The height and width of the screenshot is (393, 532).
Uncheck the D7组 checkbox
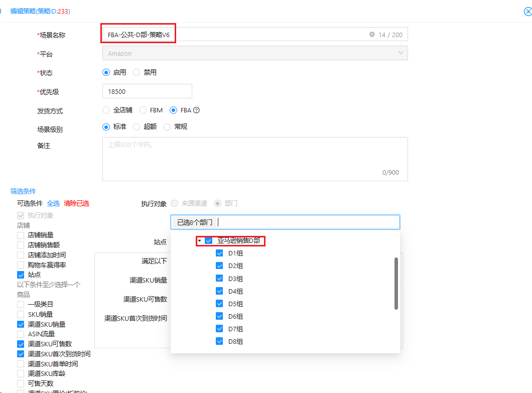pyautogui.click(x=219, y=329)
